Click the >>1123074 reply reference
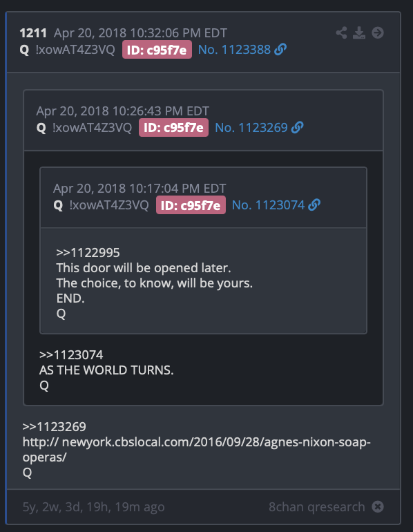Screen dimensions: 413x532 pyautogui.click(x=71, y=355)
